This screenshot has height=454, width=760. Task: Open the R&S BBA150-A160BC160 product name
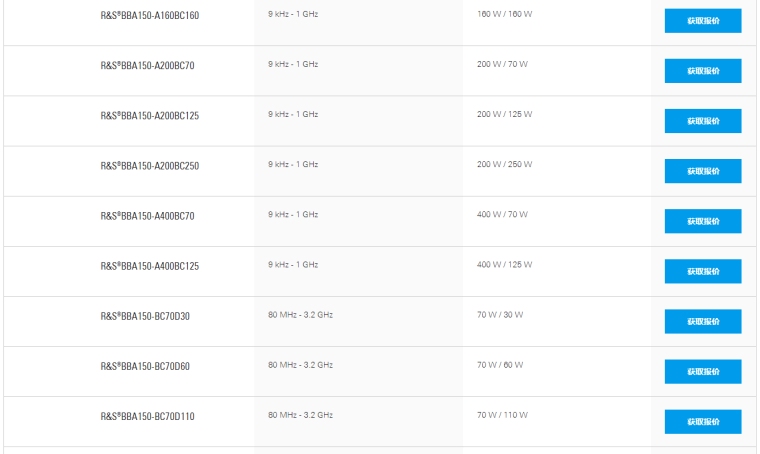pos(149,16)
